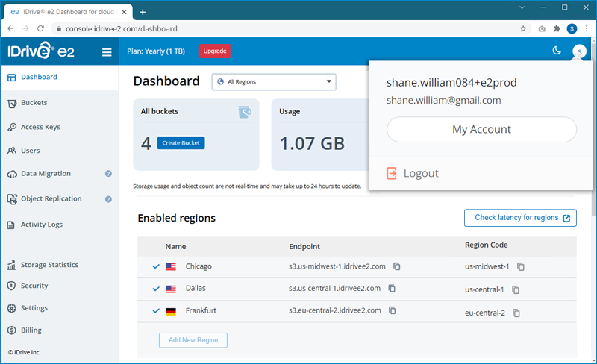The height and width of the screenshot is (364, 597).
Task: Copy the us-midwest-1 region code
Action: click(521, 267)
